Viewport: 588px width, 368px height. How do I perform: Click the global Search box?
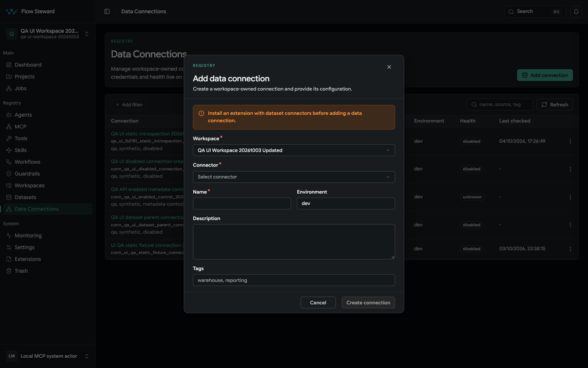point(535,11)
